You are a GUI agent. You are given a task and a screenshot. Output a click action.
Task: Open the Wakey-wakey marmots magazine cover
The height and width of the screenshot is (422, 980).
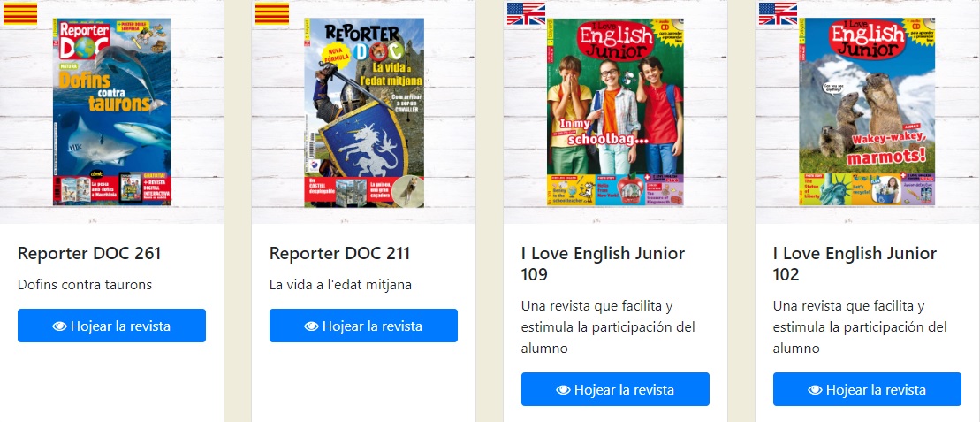[867, 111]
